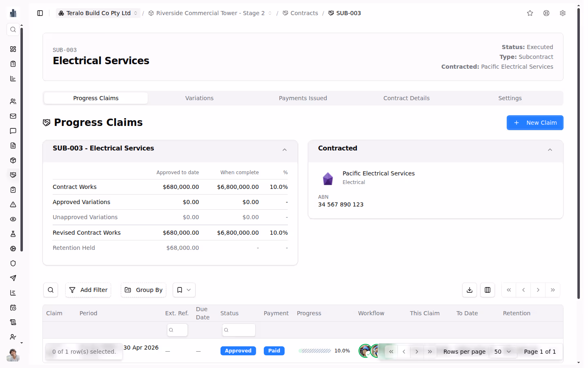Open the help lifebuoy icon in header
This screenshot has height=368, width=588.
point(546,13)
